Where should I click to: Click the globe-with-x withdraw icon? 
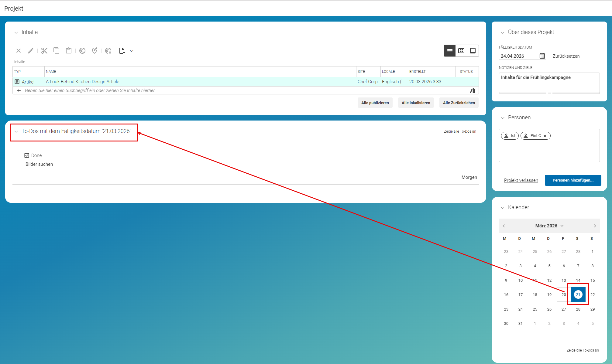[108, 51]
